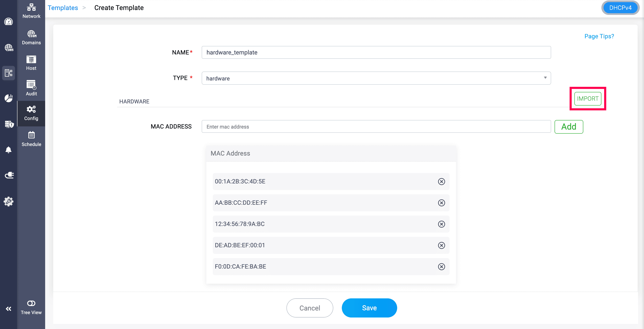
Task: Open the Schedule menu item
Action: point(31,139)
